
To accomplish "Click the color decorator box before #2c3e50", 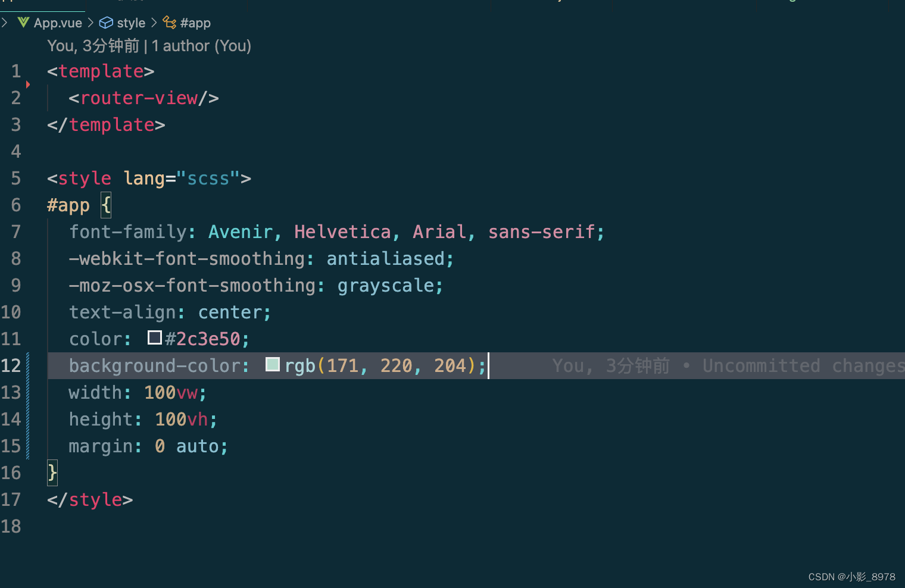I will 154,337.
